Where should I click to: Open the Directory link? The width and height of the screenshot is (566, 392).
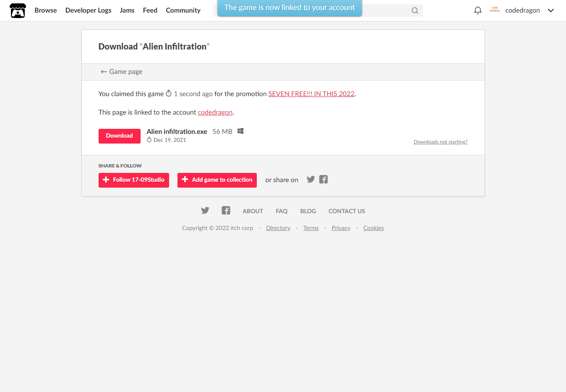pos(278,228)
